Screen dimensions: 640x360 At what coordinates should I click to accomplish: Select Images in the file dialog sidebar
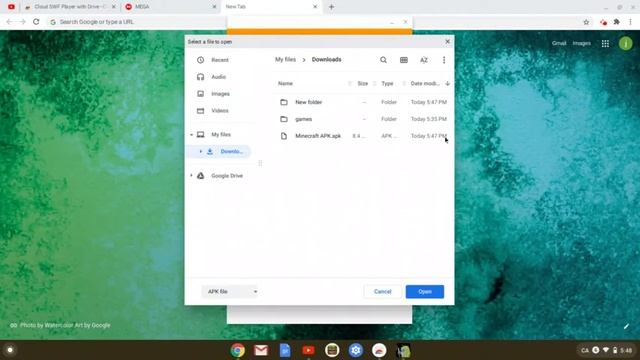coord(220,94)
